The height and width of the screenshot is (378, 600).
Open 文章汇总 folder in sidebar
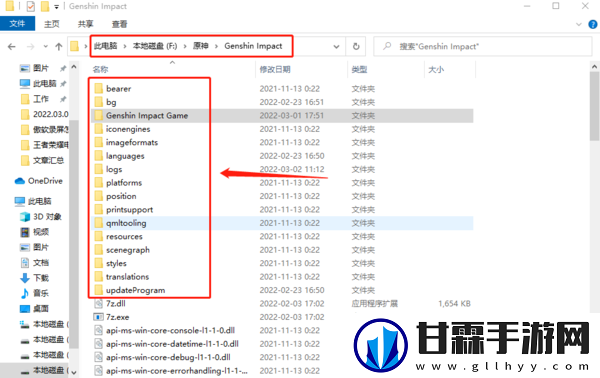(x=48, y=160)
